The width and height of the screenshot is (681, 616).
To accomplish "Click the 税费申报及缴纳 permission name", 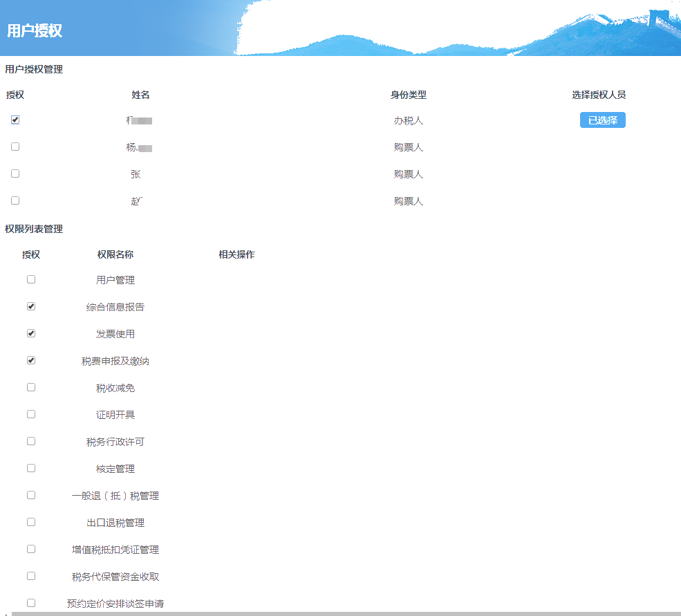I will point(115,361).
